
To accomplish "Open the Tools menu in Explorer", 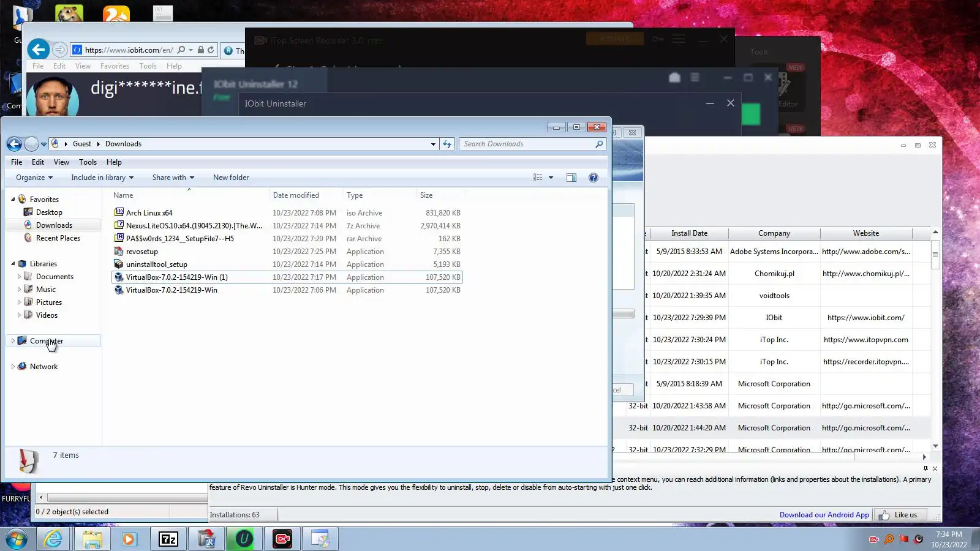I will 88,162.
